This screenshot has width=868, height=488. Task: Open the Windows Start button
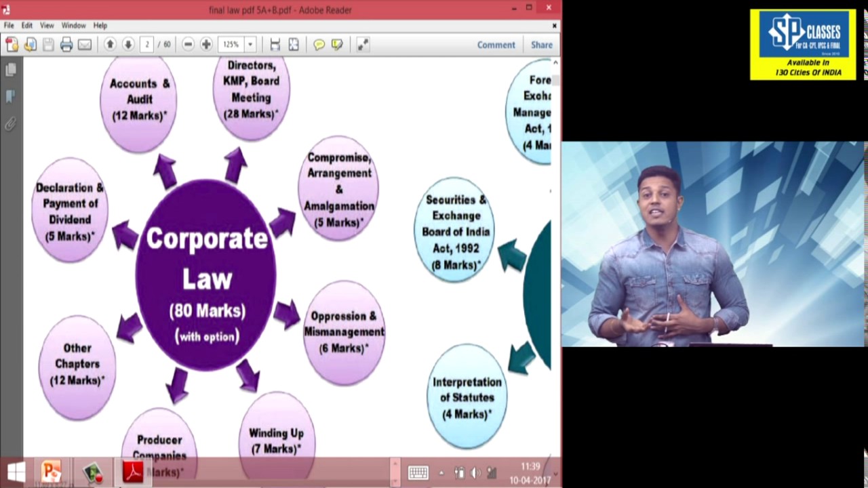pyautogui.click(x=16, y=472)
